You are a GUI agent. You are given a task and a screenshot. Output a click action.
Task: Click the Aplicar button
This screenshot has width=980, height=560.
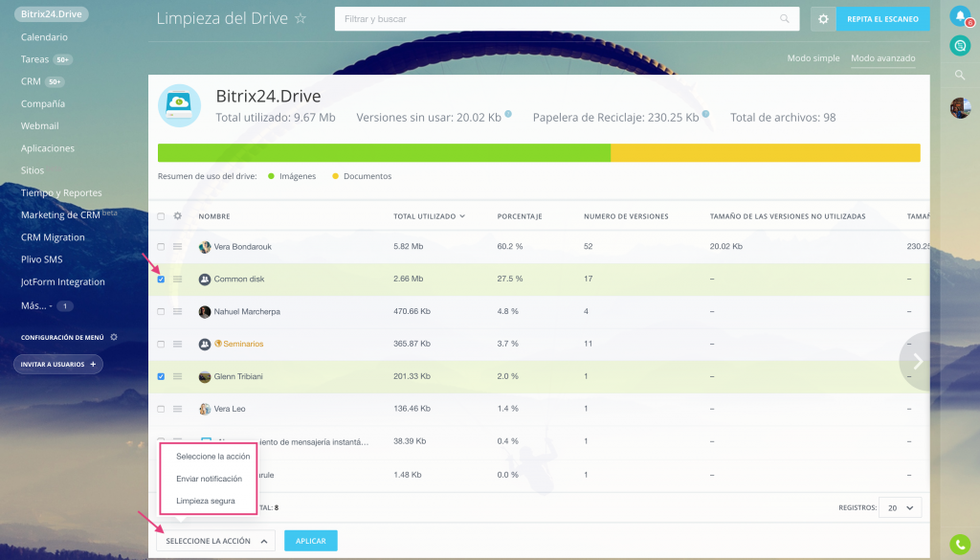(x=311, y=541)
